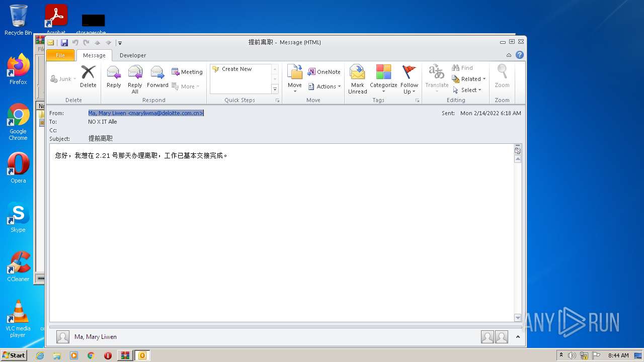Expand the Quick Steps gallery
Image resolution: width=644 pixels, height=362 pixels.
tap(275, 89)
